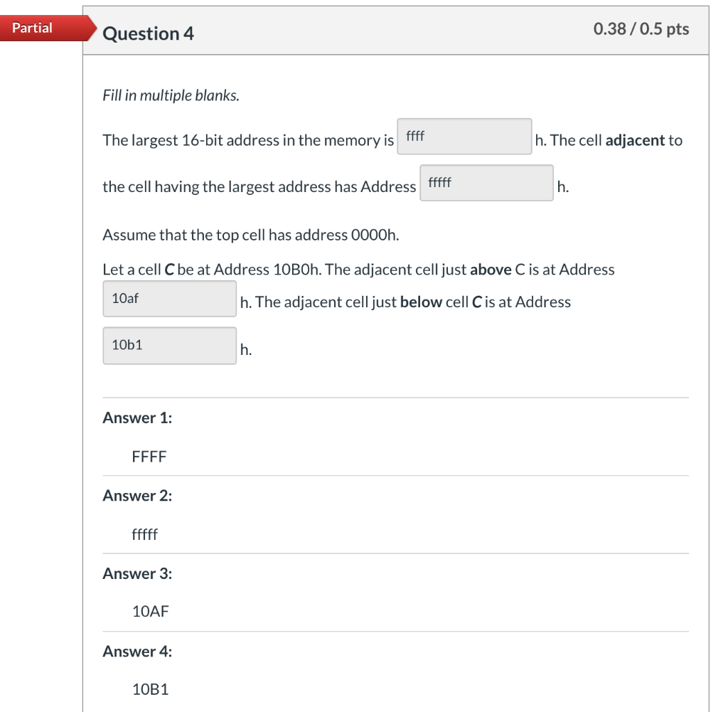
Task: Click the answer '10AF'
Action: pos(151,611)
